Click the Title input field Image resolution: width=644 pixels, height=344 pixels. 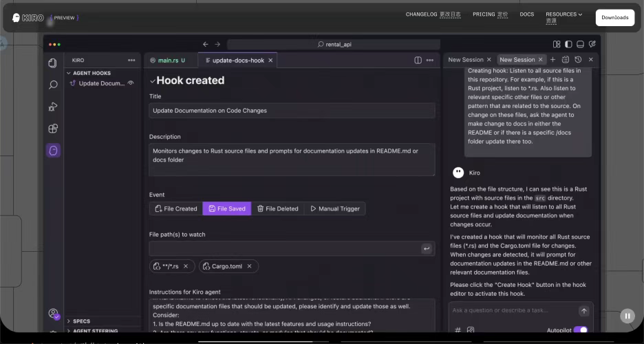coord(292,110)
